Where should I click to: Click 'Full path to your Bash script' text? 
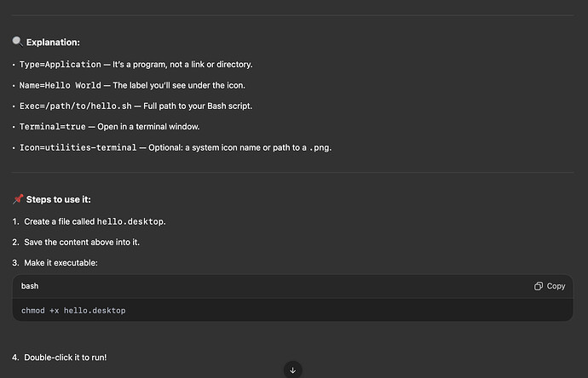click(198, 106)
